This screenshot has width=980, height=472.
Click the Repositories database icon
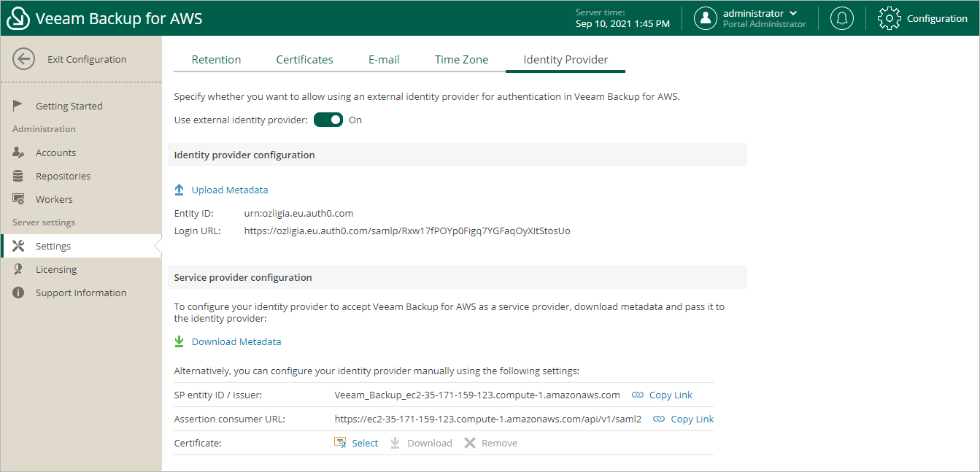[18, 176]
